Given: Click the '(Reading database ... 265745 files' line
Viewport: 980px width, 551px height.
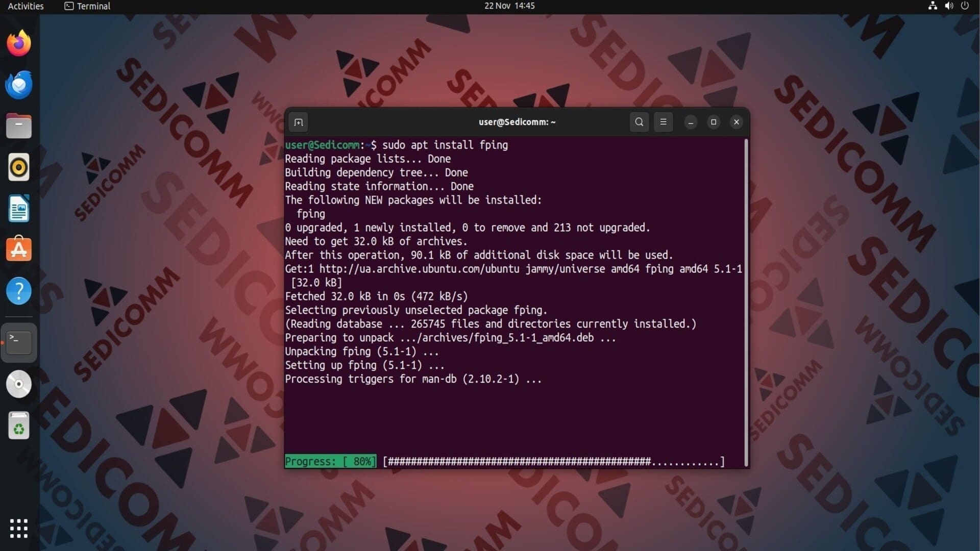Looking at the screenshot, I should [491, 324].
